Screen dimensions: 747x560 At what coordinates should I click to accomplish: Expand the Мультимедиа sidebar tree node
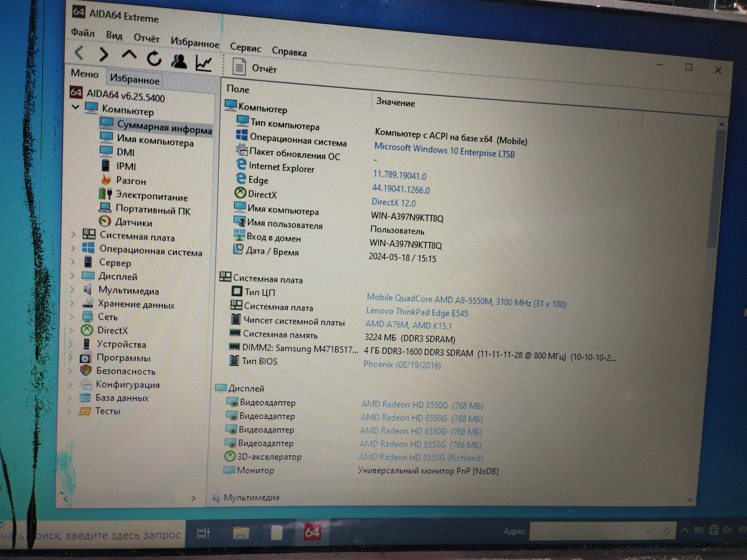[72, 289]
